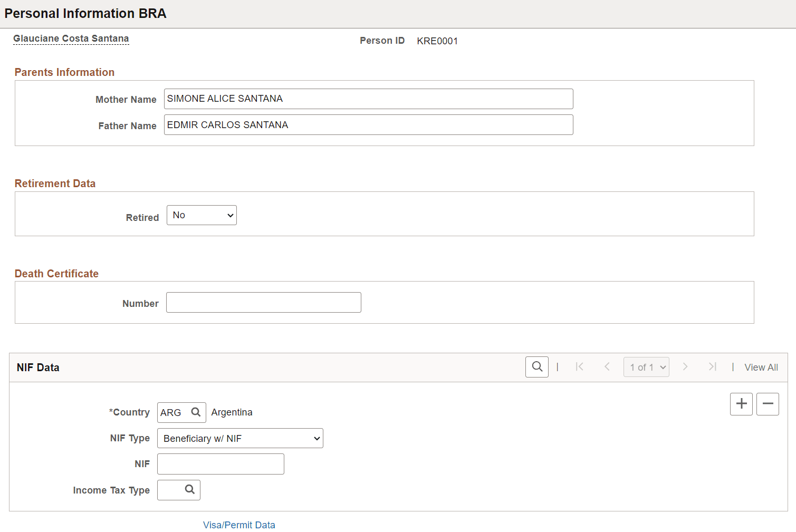Open the Retired dropdown

[x=201, y=215]
